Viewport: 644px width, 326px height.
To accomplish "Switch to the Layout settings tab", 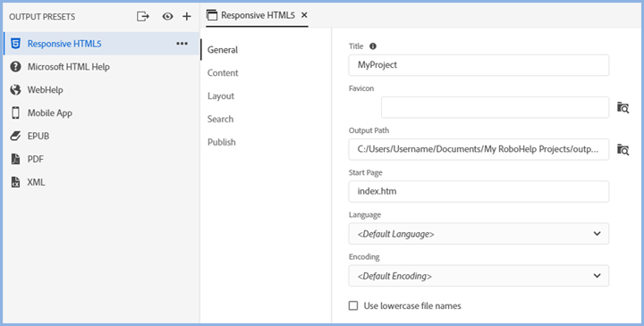I will coord(221,96).
